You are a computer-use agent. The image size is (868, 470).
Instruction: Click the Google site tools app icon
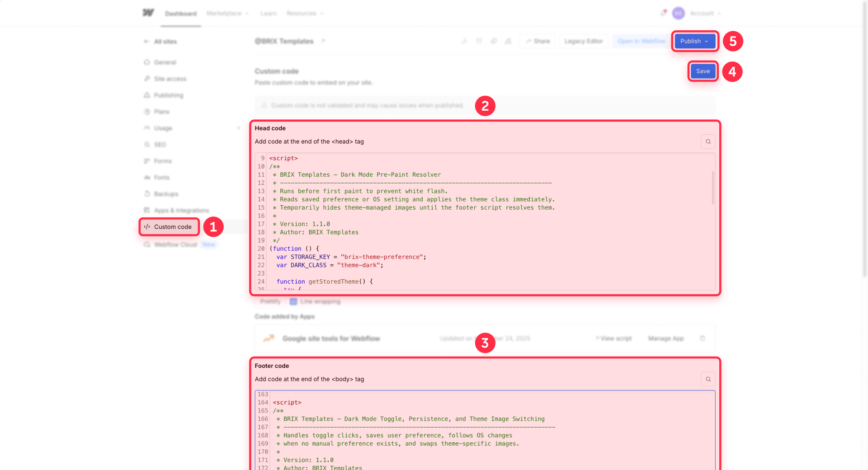tap(269, 338)
